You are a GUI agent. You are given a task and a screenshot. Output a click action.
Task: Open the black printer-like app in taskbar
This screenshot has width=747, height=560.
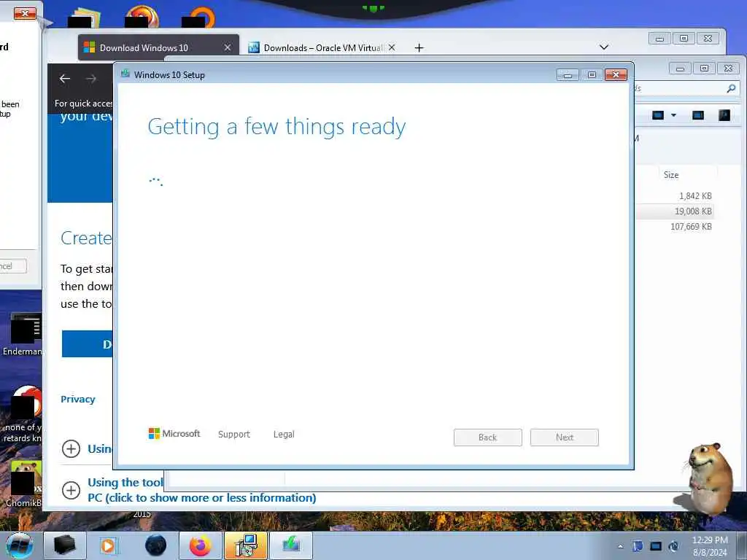65,545
